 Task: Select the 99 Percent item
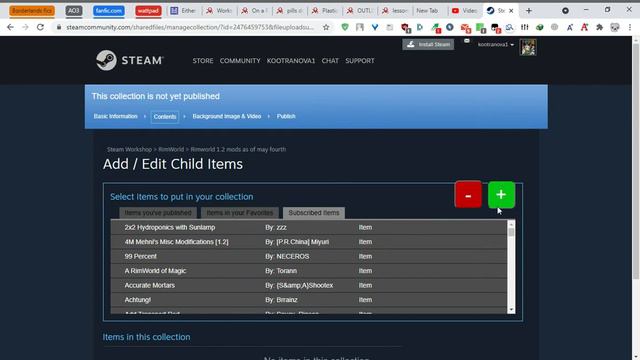[309, 256]
